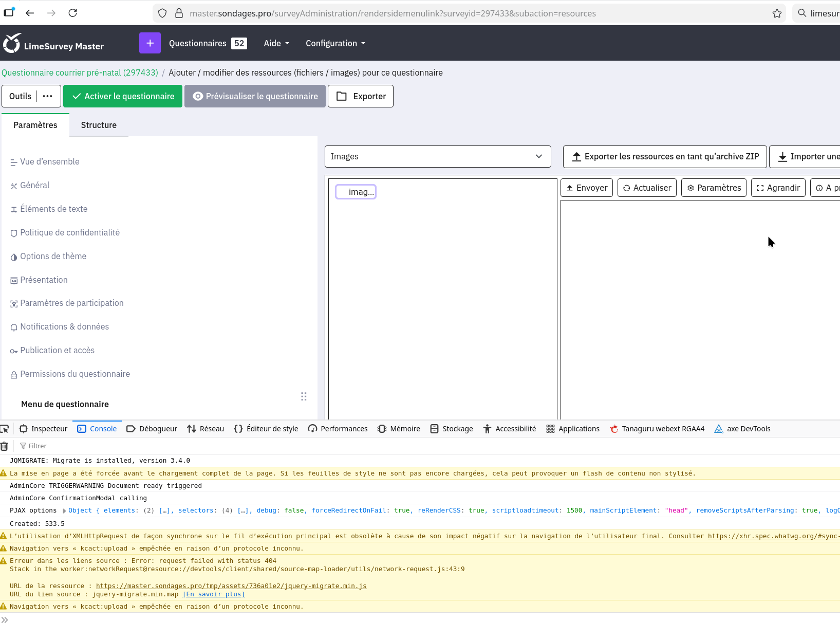
Task: Bookmark page with the star icon
Action: (777, 13)
